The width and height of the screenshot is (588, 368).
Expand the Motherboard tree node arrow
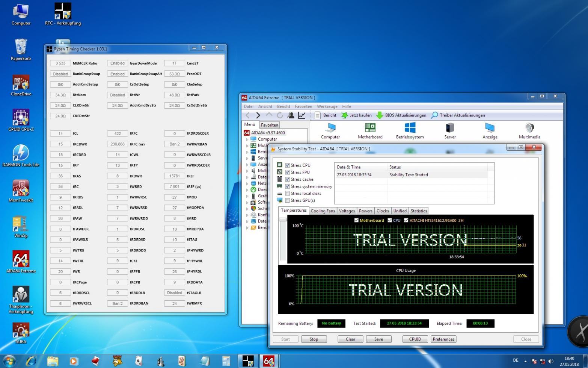tap(247, 145)
